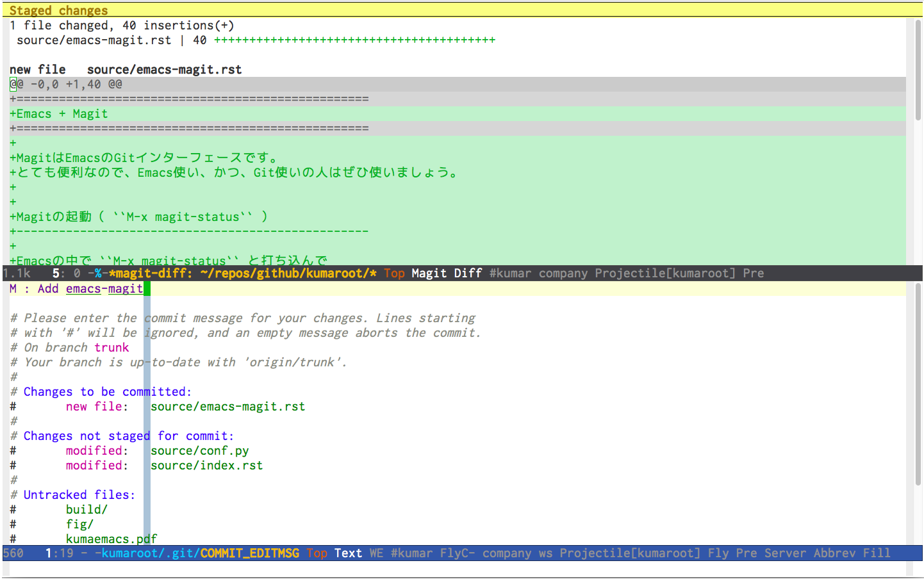Click modified file 'source/index.rst'
This screenshot has height=579, width=924.
(x=207, y=465)
